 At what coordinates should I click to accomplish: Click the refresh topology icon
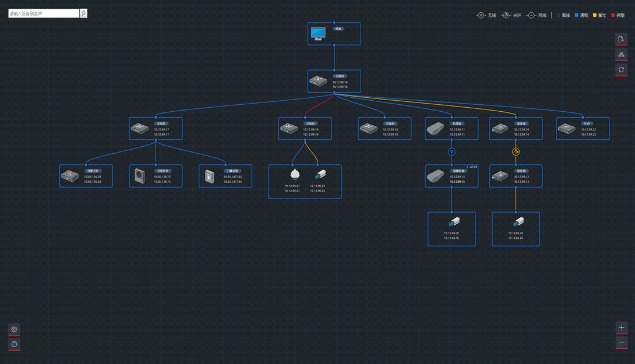(622, 70)
